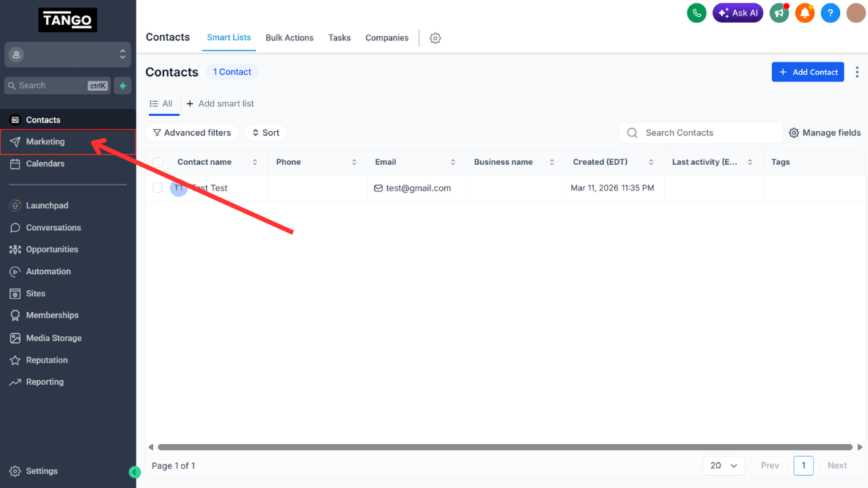Sort by Created (EDT) column arrows

(x=651, y=162)
